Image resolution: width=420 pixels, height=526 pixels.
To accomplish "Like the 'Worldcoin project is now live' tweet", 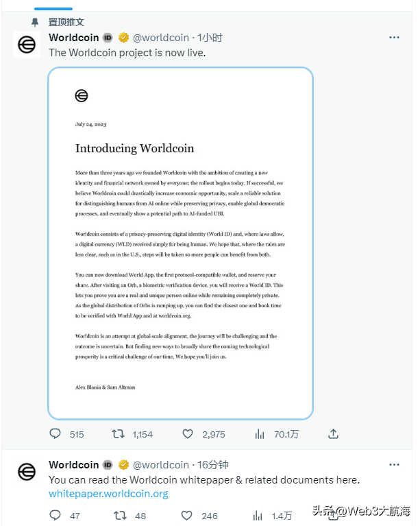I will [x=188, y=434].
